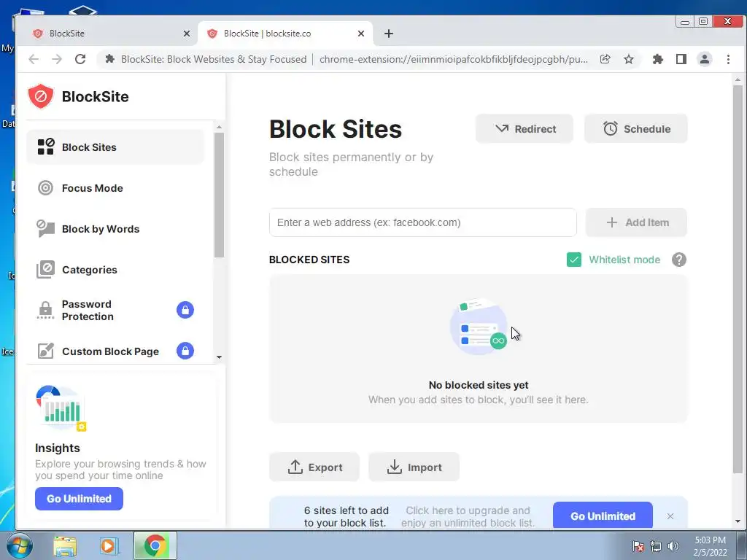747x560 pixels.
Task: Open the Chrome extensions puzzle menu
Action: [657, 59]
